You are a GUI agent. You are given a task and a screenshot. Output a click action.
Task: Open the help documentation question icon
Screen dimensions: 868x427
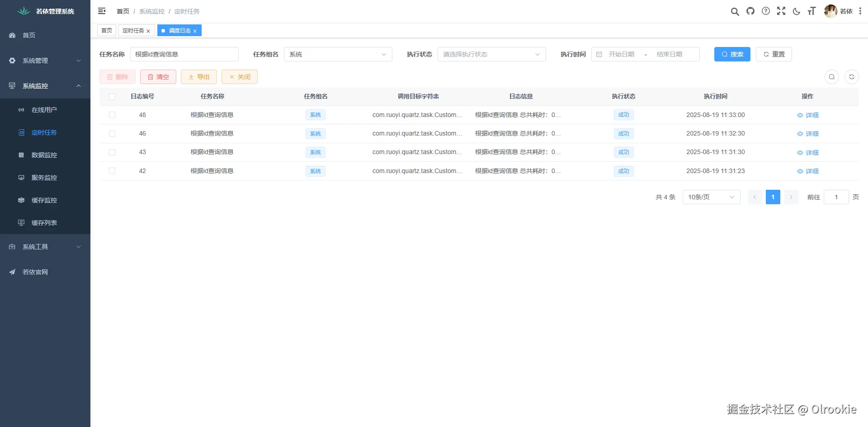click(766, 11)
